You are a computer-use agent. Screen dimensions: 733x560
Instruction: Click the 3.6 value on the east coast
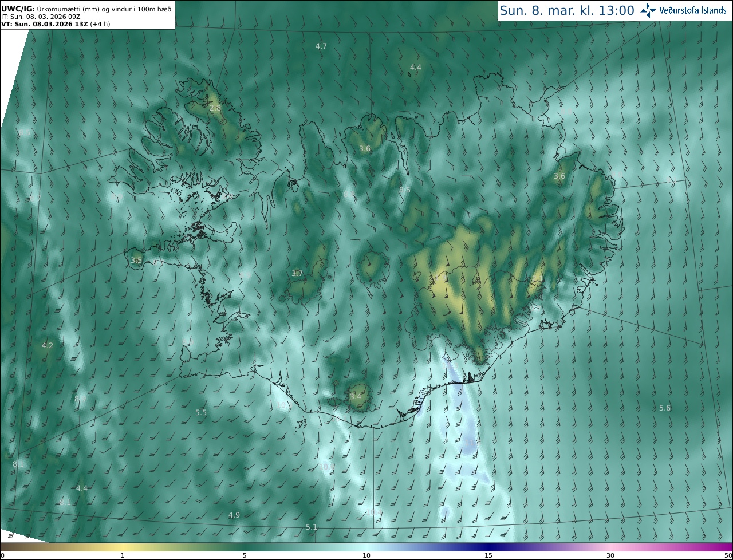[x=559, y=176]
